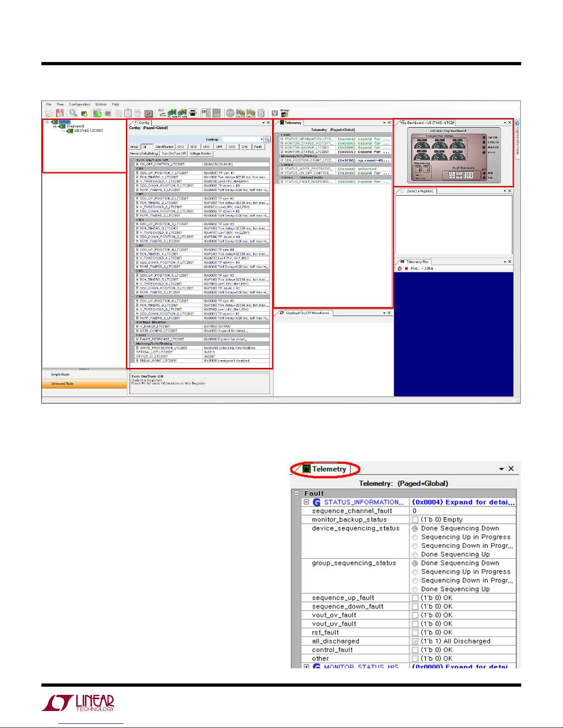Open the Config panel dropdown arrow
The image size is (563, 728).
pos(263,123)
